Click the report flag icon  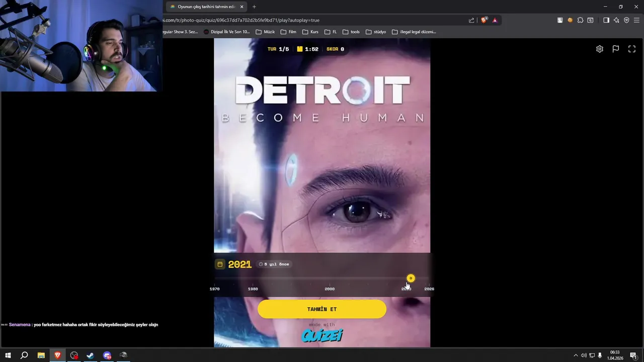coord(616,49)
